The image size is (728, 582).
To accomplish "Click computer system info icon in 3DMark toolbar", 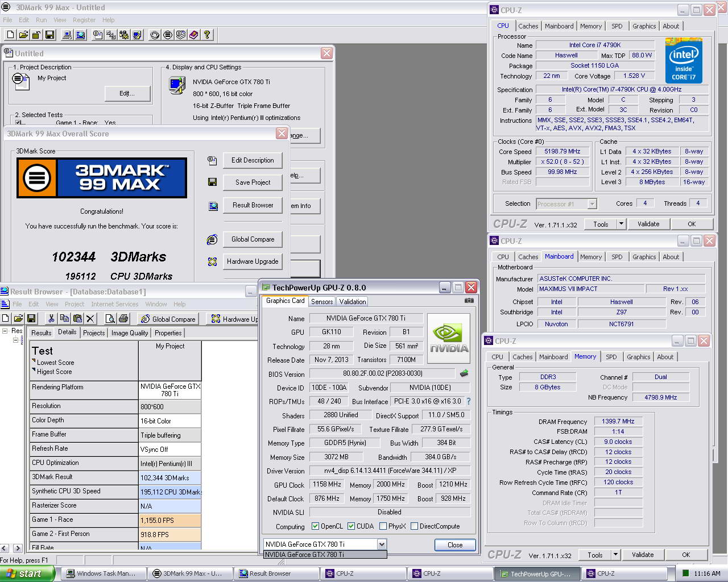I will point(67,35).
